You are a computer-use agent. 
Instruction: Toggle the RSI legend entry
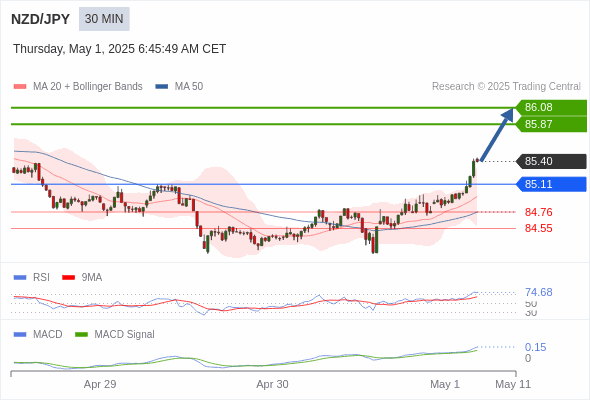point(32,277)
